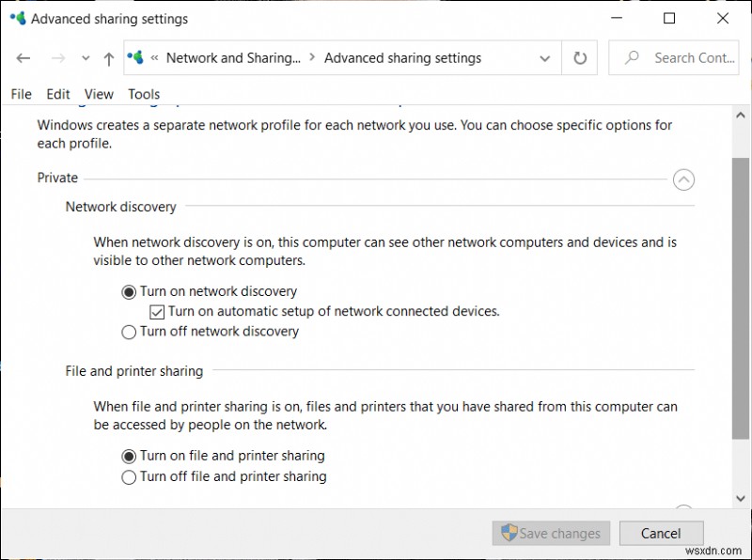Open the address bar dropdown

[544, 58]
